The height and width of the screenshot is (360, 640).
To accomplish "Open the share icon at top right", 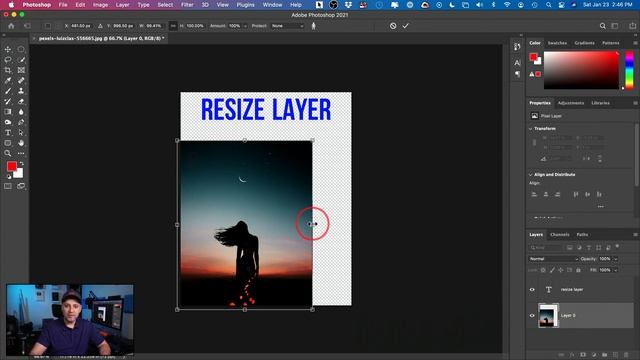I will pyautogui.click(x=632, y=26).
